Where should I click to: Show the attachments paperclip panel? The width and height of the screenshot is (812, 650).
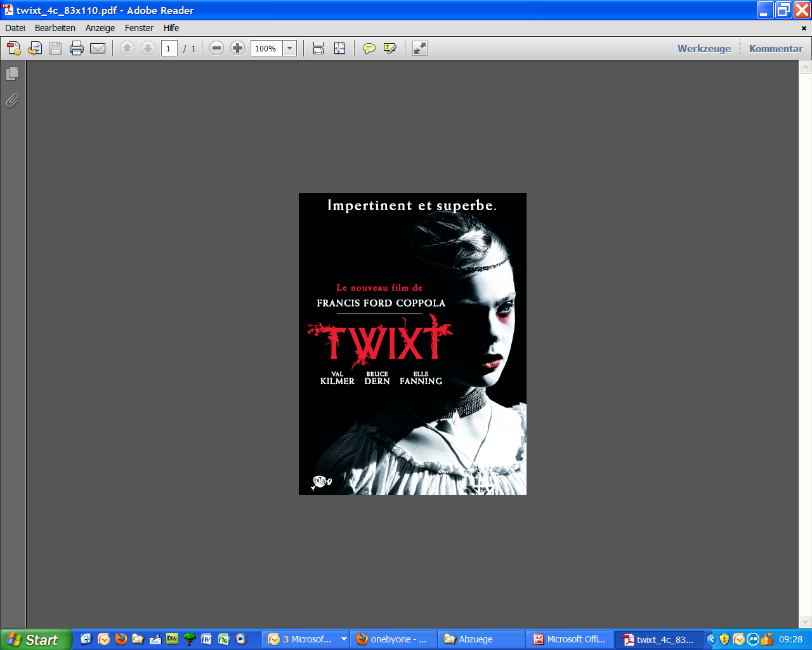coord(12,100)
